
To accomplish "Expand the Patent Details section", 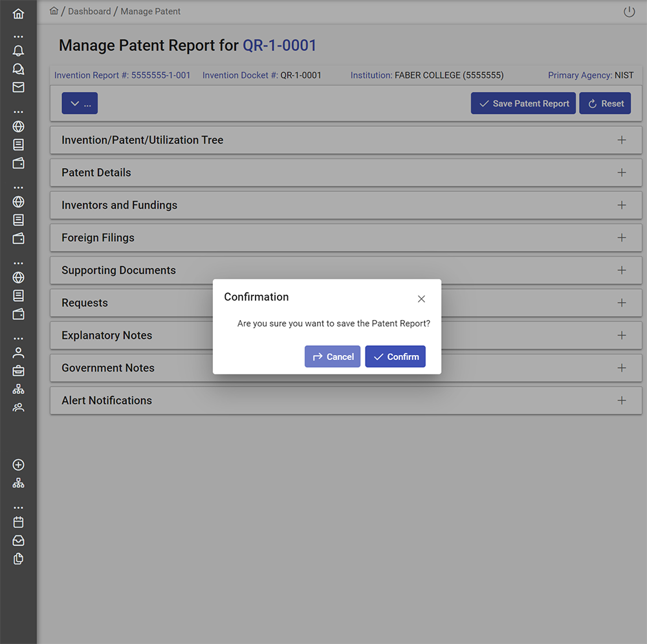I will tap(621, 173).
